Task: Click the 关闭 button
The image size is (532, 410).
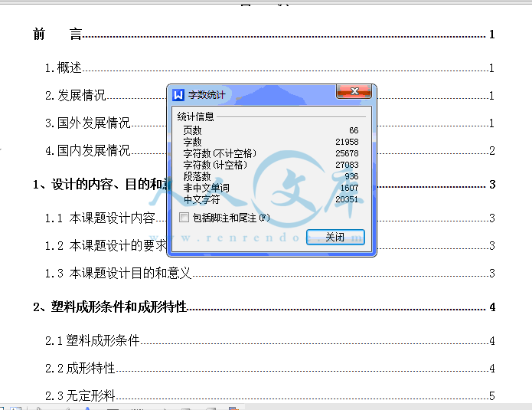Action: tap(335, 237)
